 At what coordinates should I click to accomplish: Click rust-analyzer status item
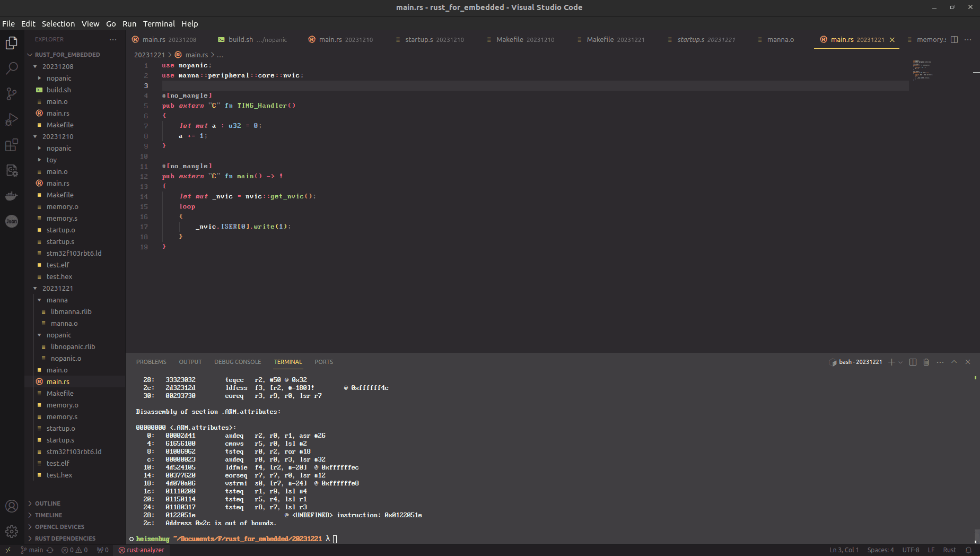coord(141,550)
